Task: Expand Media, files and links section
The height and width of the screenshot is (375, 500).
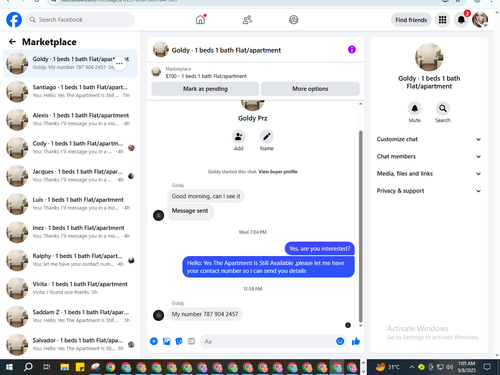Action: [429, 174]
